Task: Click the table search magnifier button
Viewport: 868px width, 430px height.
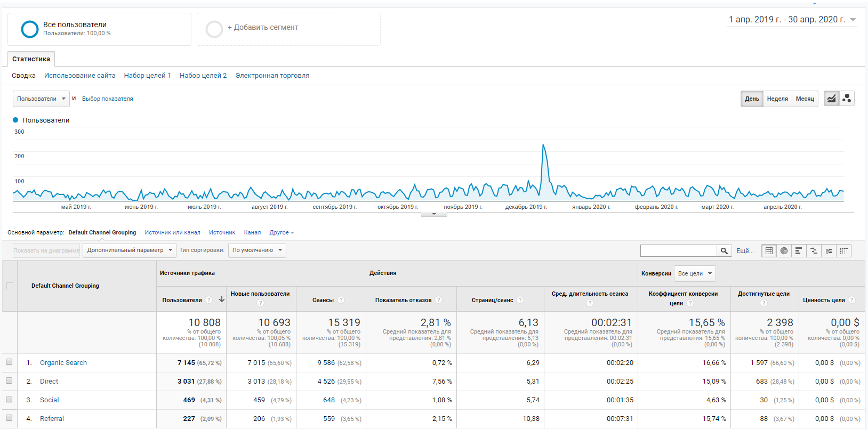Action: pyautogui.click(x=724, y=251)
